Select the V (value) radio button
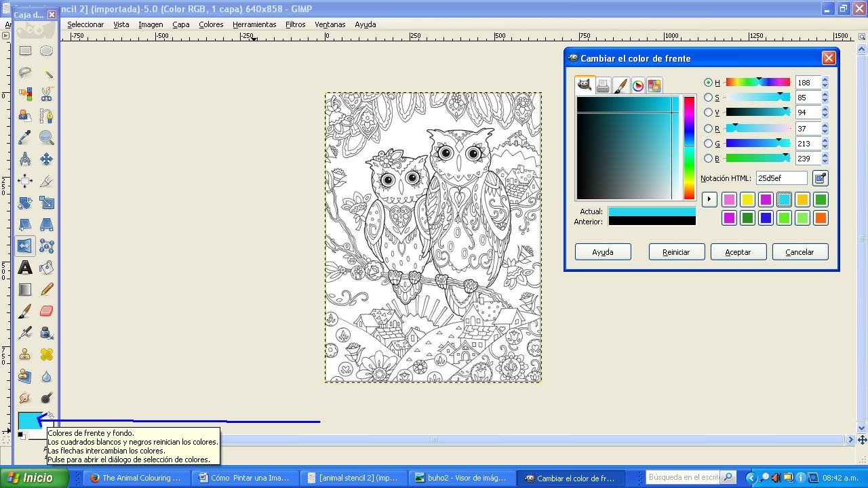Screen dimensions: 868x488 coord(709,113)
